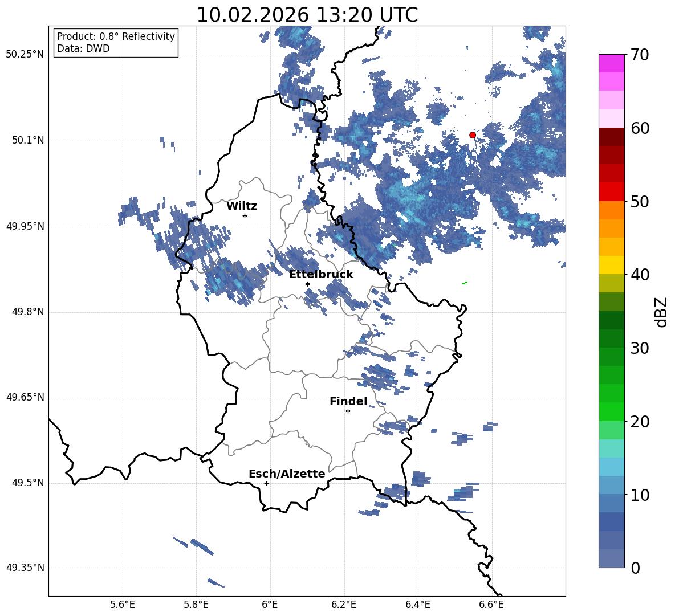Click the 6.2°E longitude label
The height and width of the screenshot is (616, 675).
tap(344, 605)
